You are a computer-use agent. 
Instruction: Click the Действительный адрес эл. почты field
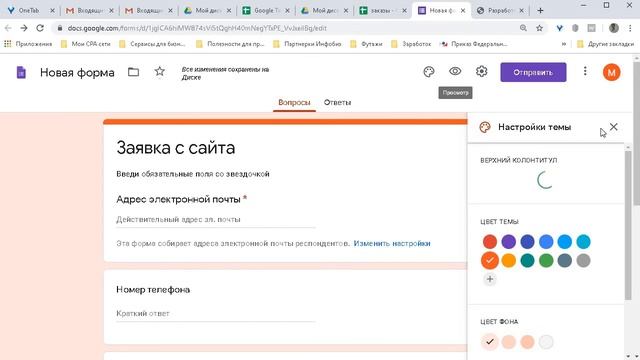point(216,220)
